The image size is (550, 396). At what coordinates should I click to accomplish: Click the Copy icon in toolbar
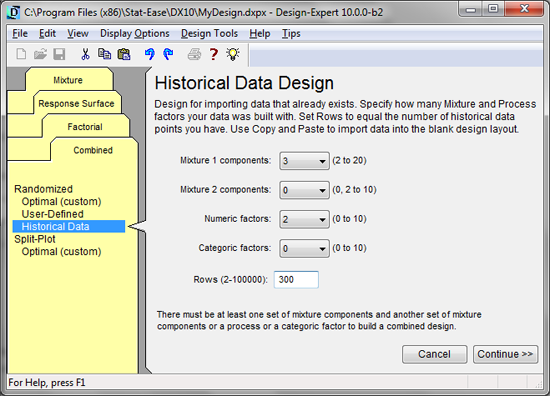[x=104, y=54]
